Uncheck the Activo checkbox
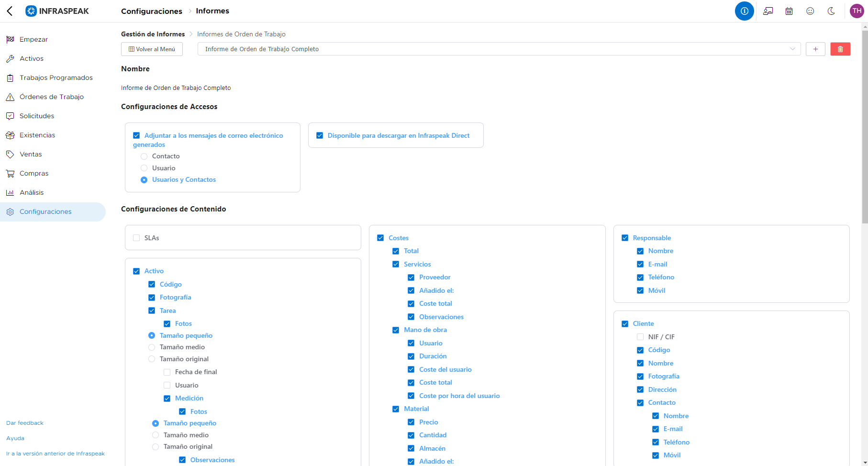The height and width of the screenshot is (466, 868). pos(136,271)
